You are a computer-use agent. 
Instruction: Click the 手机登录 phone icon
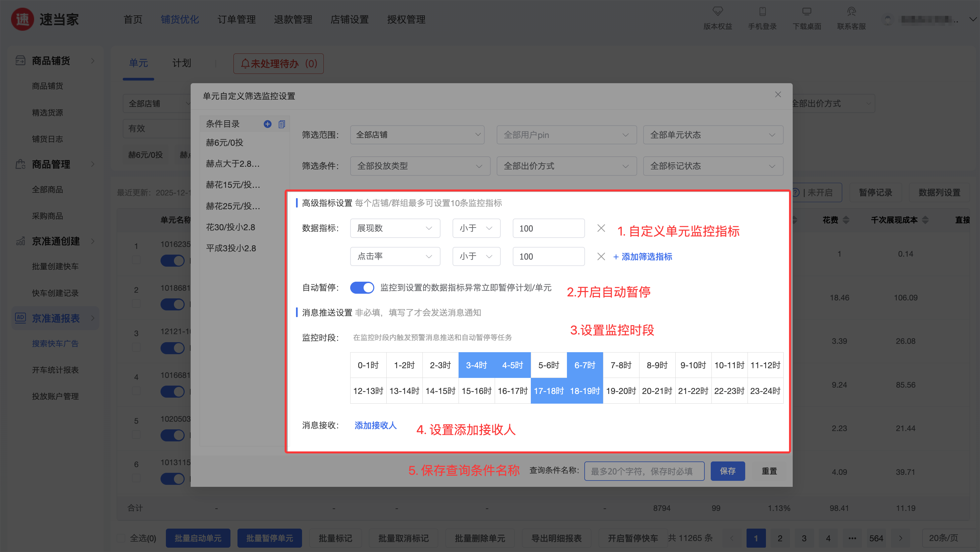click(762, 11)
